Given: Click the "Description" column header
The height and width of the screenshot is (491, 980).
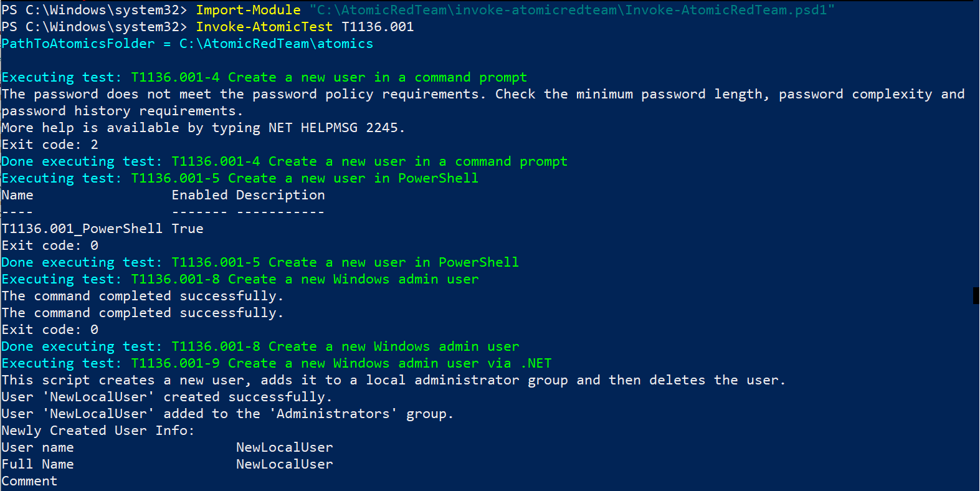Looking at the screenshot, I should (280, 195).
